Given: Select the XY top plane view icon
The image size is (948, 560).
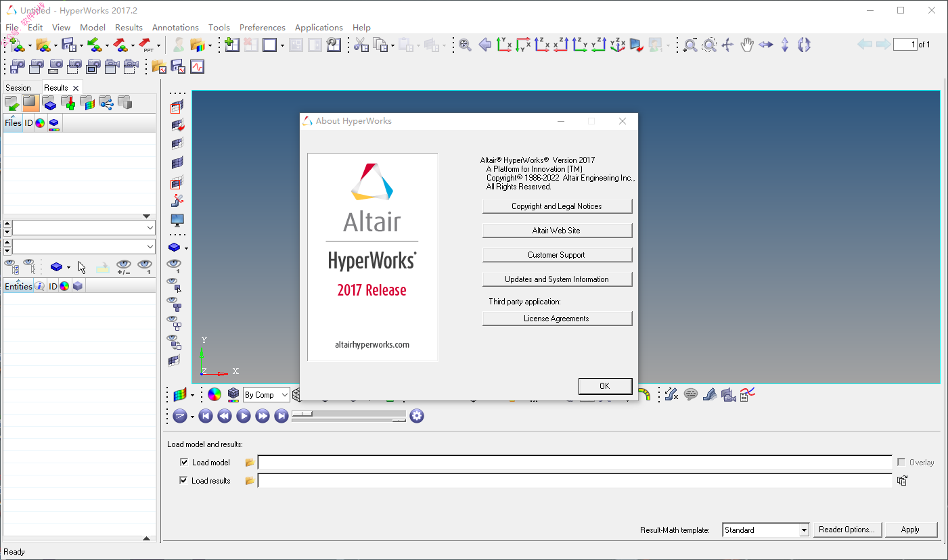Looking at the screenshot, I should 503,45.
